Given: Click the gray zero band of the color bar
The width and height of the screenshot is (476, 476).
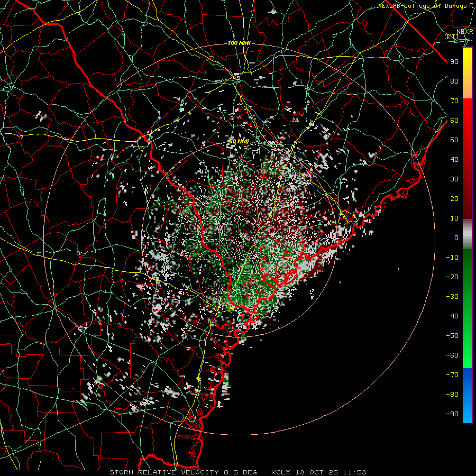Looking at the screenshot, I should tap(467, 234).
